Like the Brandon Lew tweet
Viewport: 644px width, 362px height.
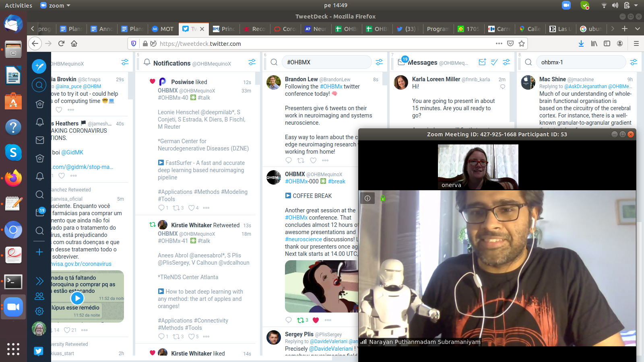[313, 160]
